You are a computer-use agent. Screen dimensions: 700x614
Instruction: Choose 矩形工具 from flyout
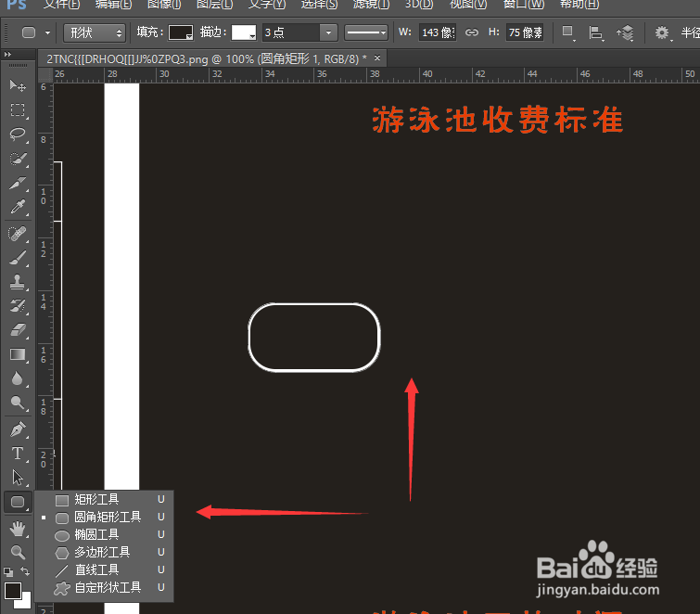104,499
